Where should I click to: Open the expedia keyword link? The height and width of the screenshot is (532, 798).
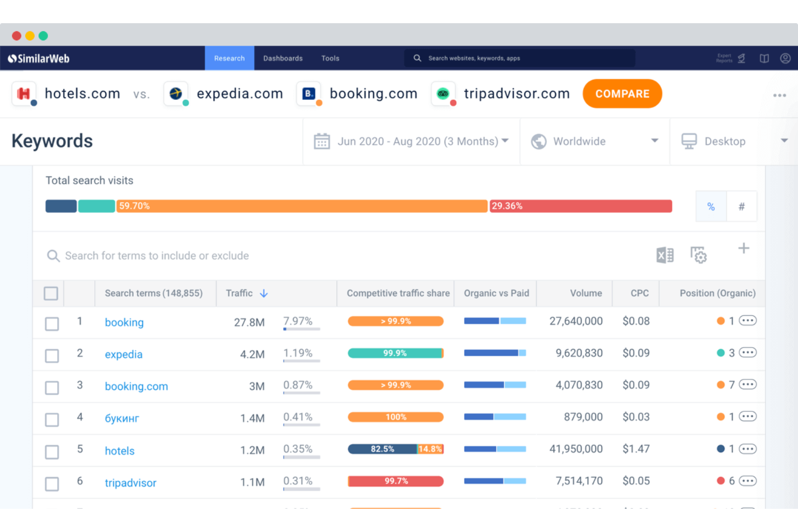coord(123,355)
